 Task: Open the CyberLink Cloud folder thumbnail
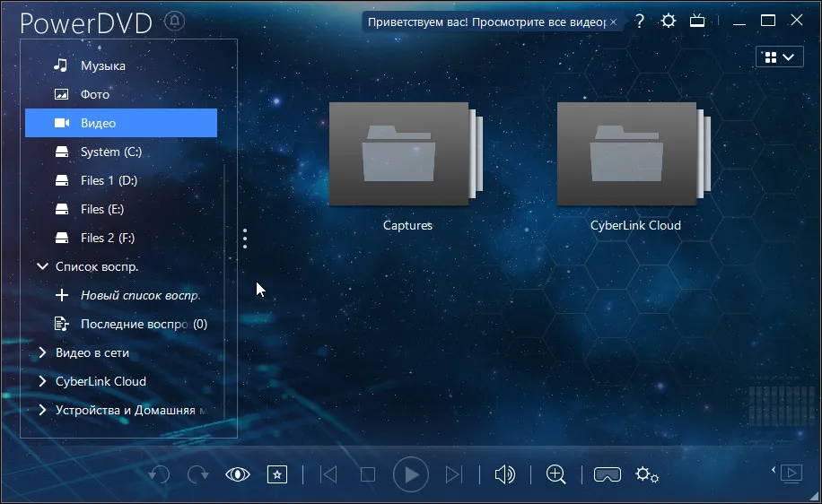(634, 153)
